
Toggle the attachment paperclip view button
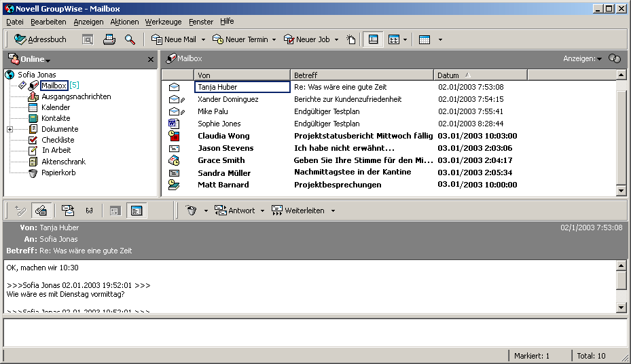click(41, 211)
